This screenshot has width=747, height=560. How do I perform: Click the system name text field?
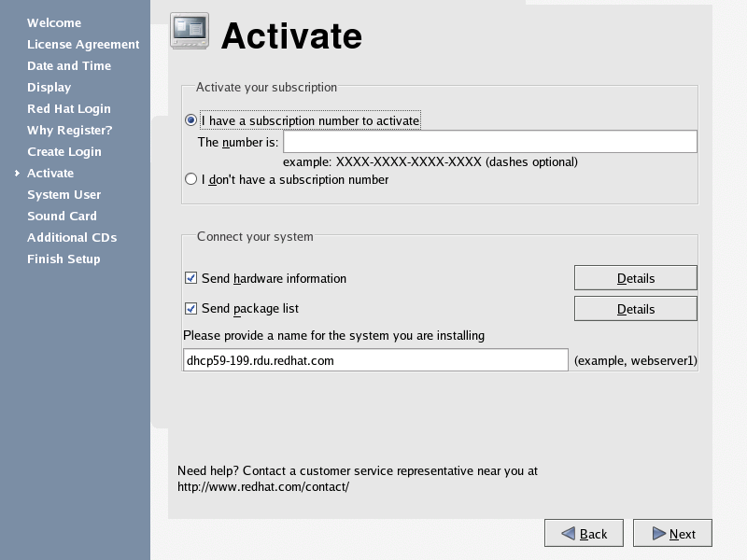click(375, 360)
